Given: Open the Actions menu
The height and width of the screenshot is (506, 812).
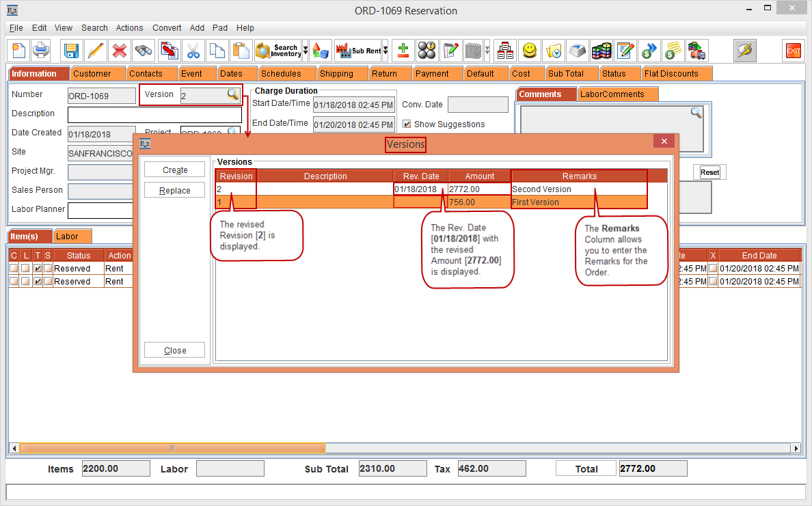Looking at the screenshot, I should click(x=129, y=28).
